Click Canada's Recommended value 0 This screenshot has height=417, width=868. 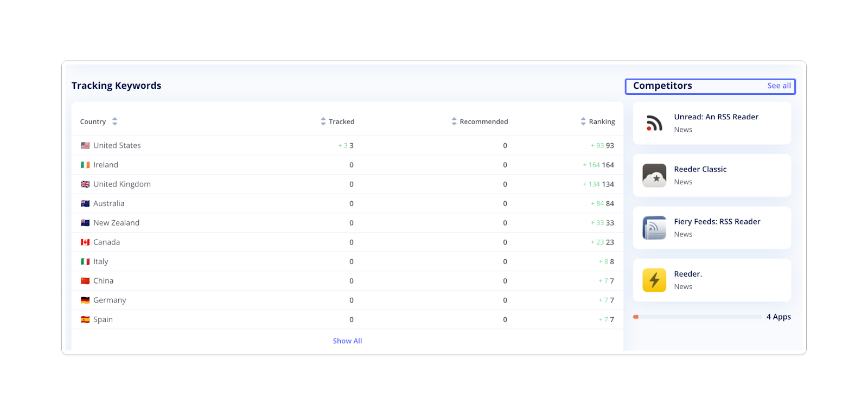click(505, 242)
